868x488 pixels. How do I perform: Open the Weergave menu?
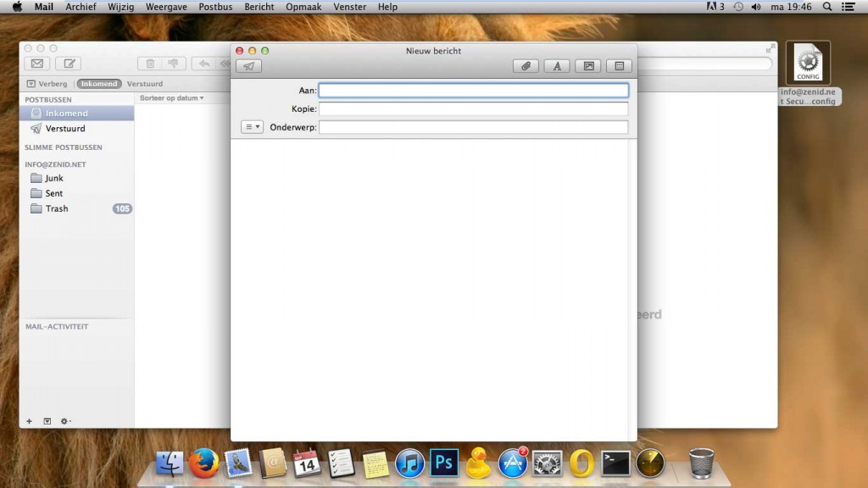[x=166, y=7]
